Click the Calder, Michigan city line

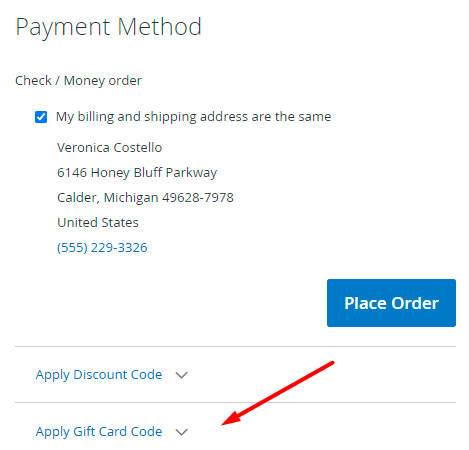click(145, 198)
